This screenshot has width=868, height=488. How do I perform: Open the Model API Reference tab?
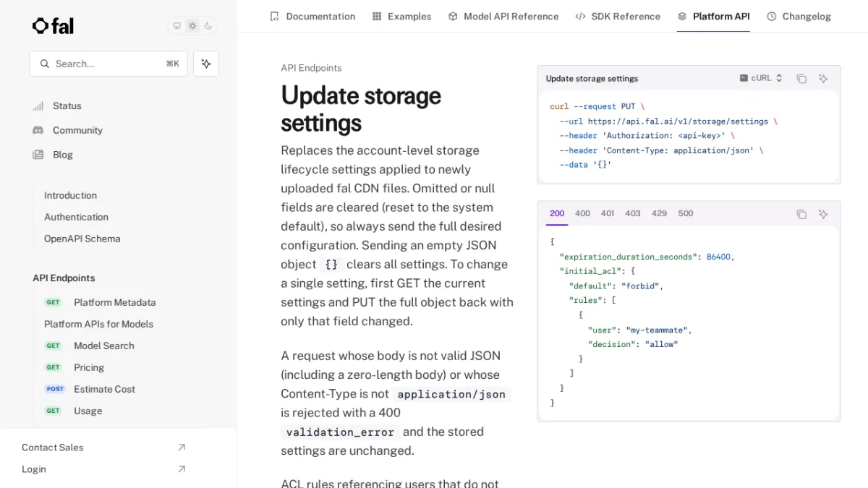point(503,16)
